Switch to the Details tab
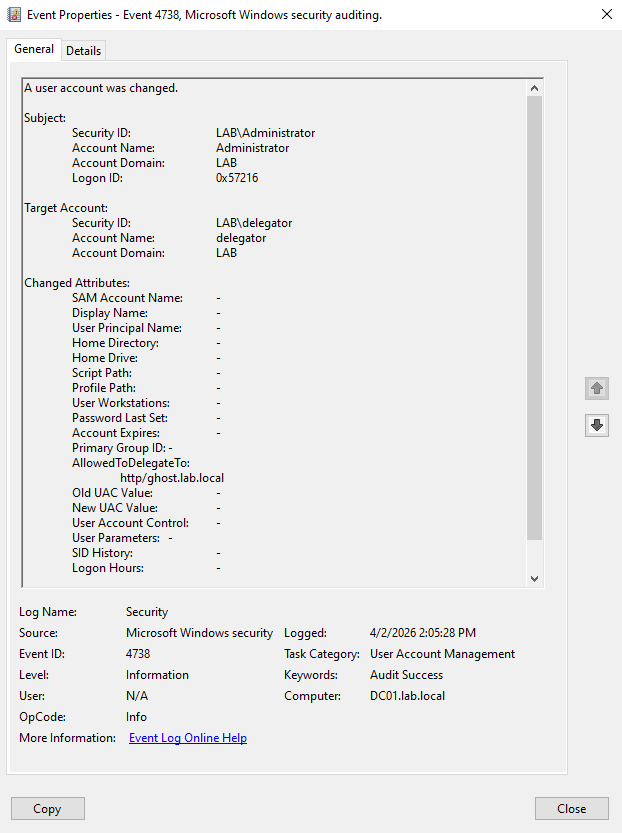This screenshot has width=622, height=833. pyautogui.click(x=84, y=51)
